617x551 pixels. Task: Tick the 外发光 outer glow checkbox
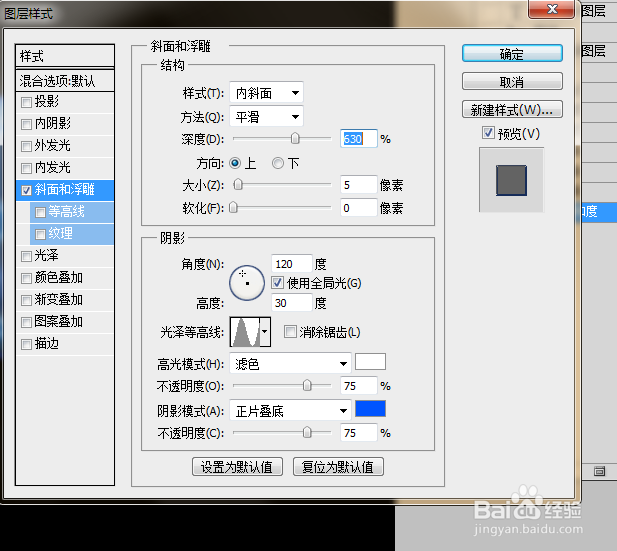26,146
